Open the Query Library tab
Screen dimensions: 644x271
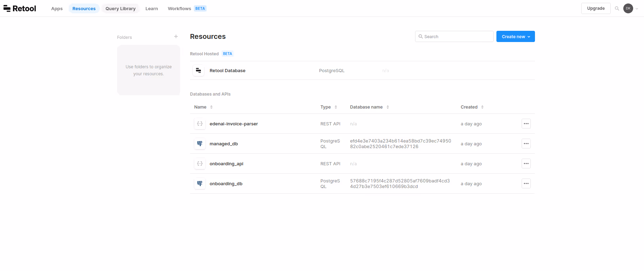(121, 8)
